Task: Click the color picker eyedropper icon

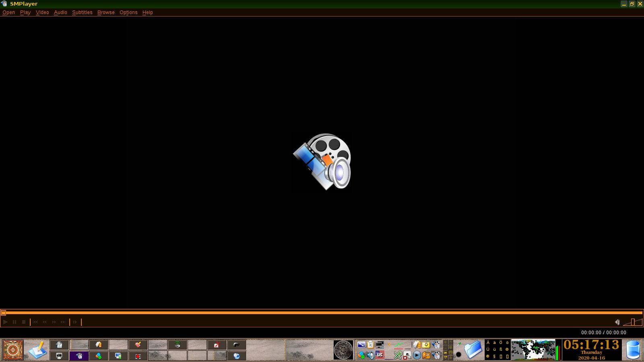Action: (x=458, y=344)
